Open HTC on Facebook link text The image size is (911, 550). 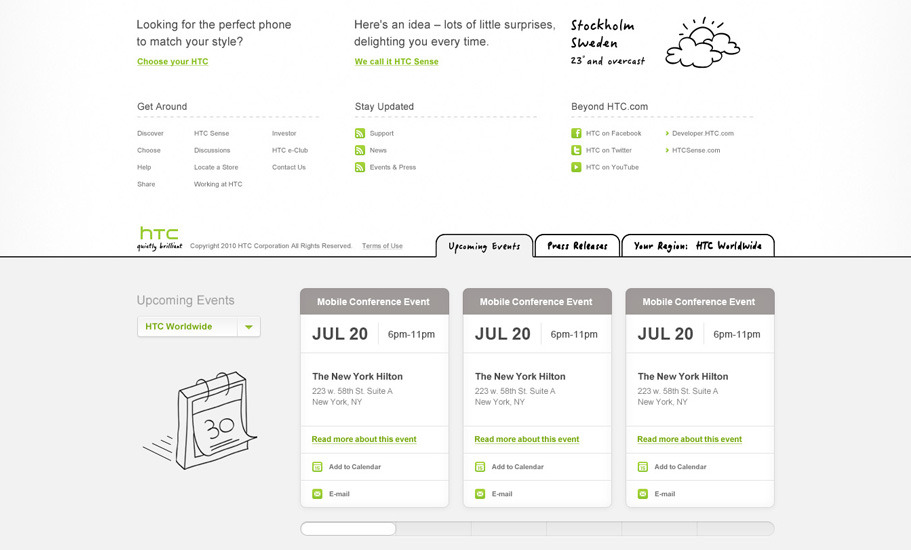614,134
